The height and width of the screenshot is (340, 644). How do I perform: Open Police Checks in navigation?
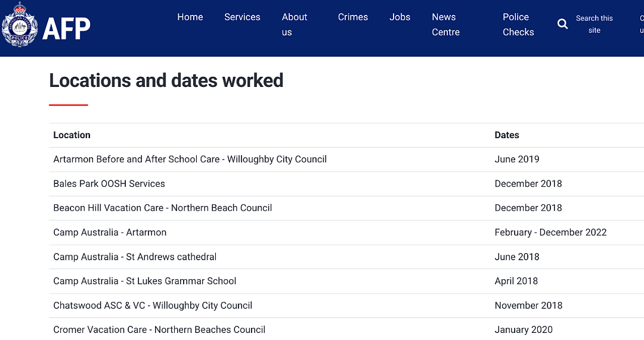[518, 24]
